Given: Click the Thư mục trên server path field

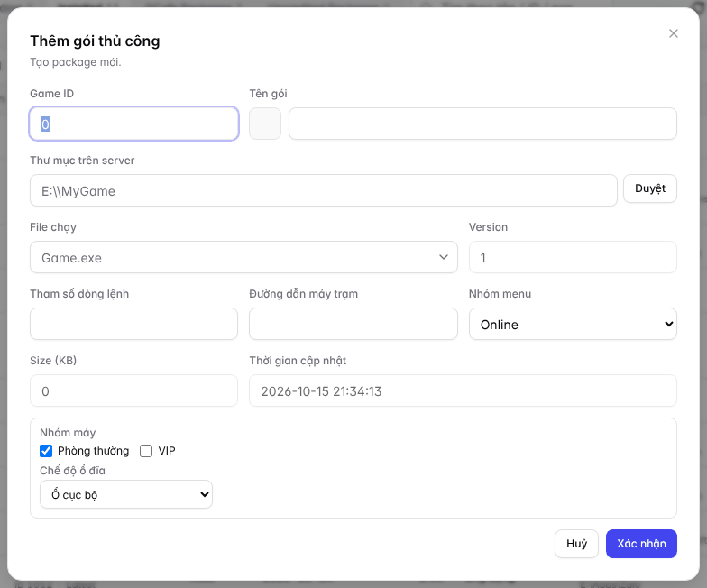Looking at the screenshot, I should point(323,190).
